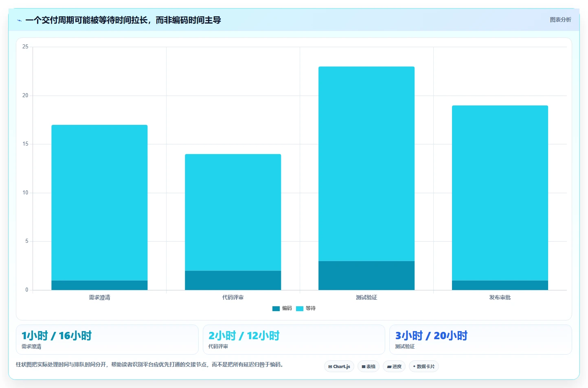The image size is (588, 388).
Task: Click the 进度 tag chip
Action: coord(394,366)
